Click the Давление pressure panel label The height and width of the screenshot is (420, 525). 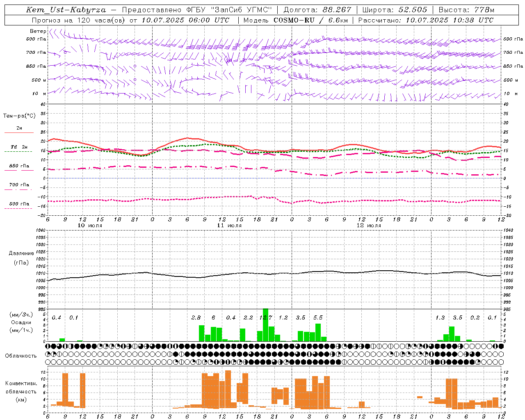21,253
